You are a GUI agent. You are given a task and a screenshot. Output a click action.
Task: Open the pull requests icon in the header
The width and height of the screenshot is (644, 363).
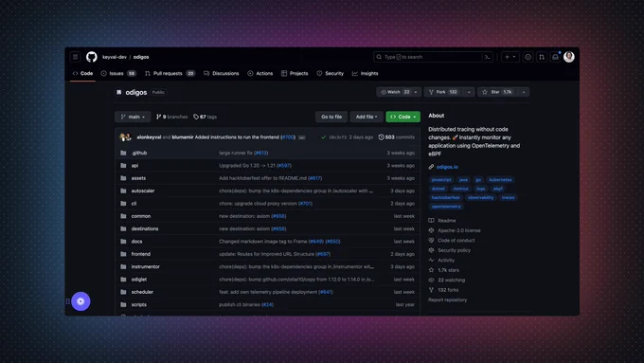pos(542,57)
